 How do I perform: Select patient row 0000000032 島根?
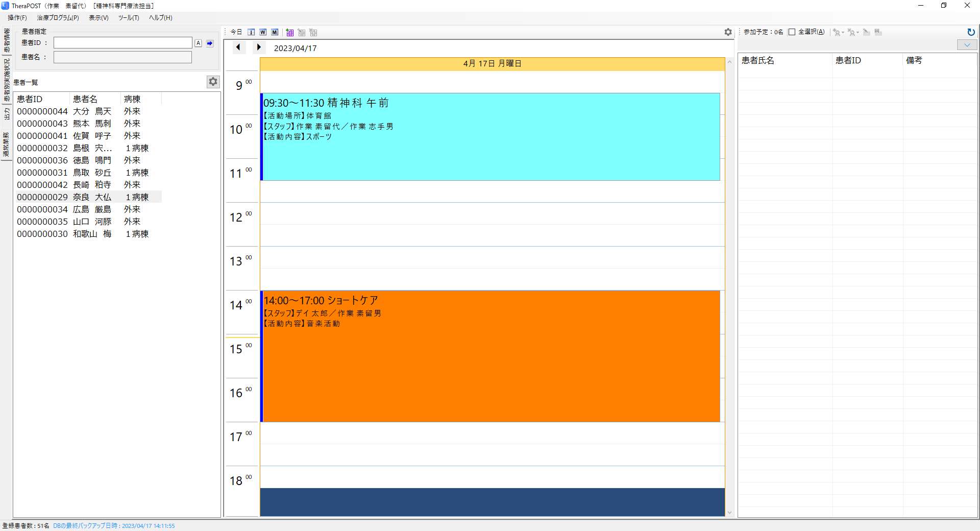click(88, 148)
